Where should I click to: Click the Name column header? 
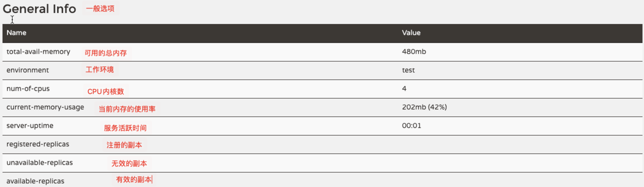(x=16, y=33)
